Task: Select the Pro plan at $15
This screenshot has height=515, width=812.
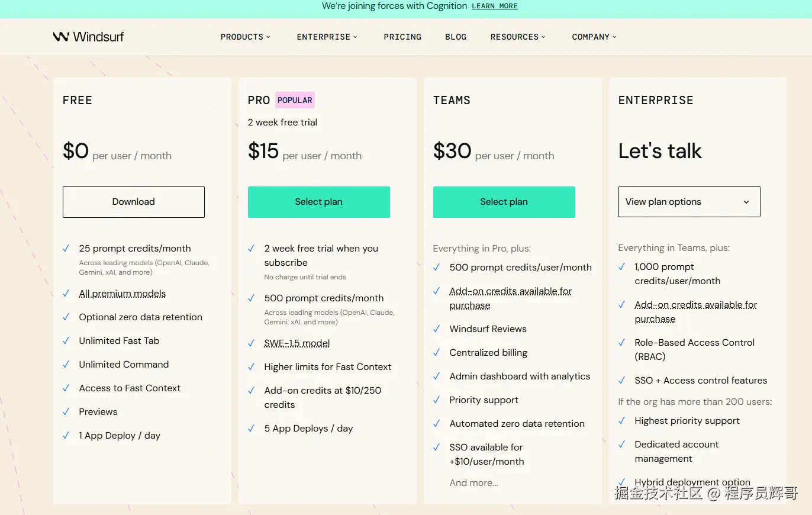Action: coord(318,202)
